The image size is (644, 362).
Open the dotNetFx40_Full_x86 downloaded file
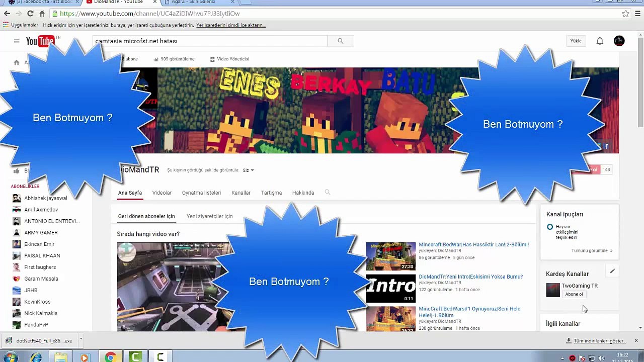point(39,340)
